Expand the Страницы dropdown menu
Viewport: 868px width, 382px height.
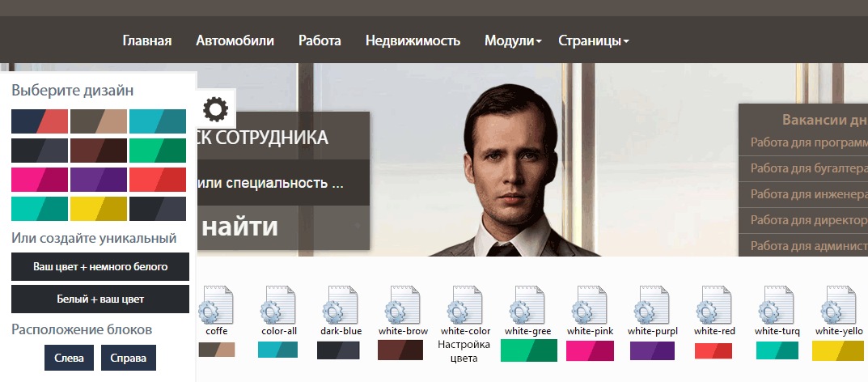[x=594, y=40]
